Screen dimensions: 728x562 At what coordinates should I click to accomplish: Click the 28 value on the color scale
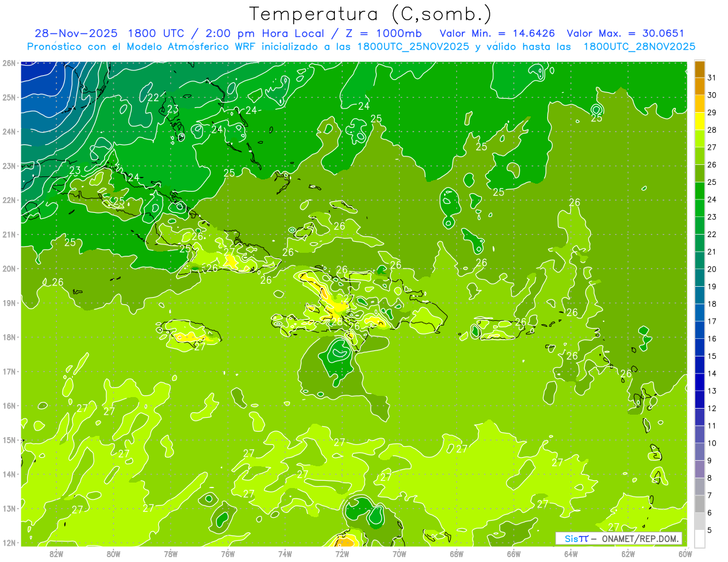[712, 130]
